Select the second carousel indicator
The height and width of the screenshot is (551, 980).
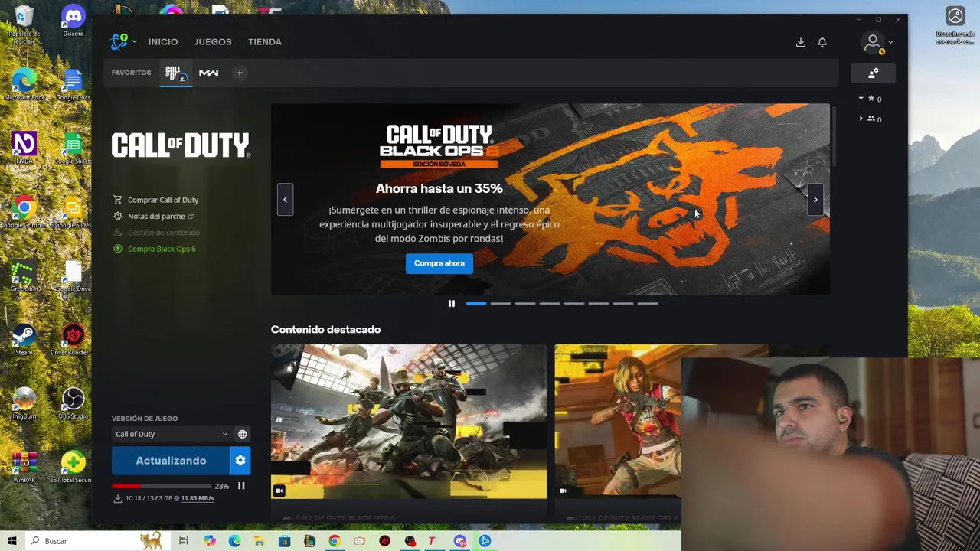(x=501, y=304)
